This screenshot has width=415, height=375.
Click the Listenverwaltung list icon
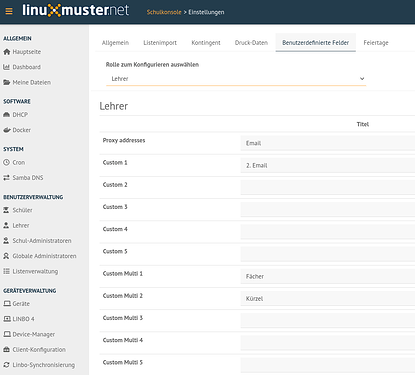click(6, 271)
